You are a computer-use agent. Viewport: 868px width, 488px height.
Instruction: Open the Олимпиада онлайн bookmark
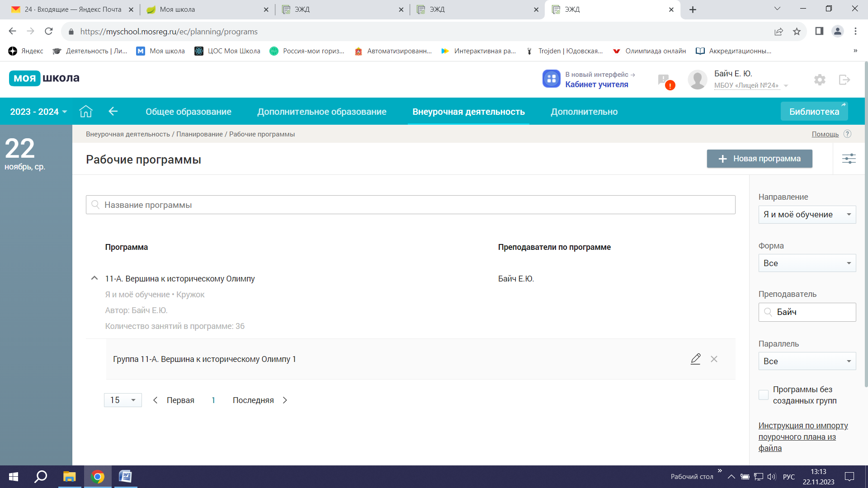click(x=649, y=51)
